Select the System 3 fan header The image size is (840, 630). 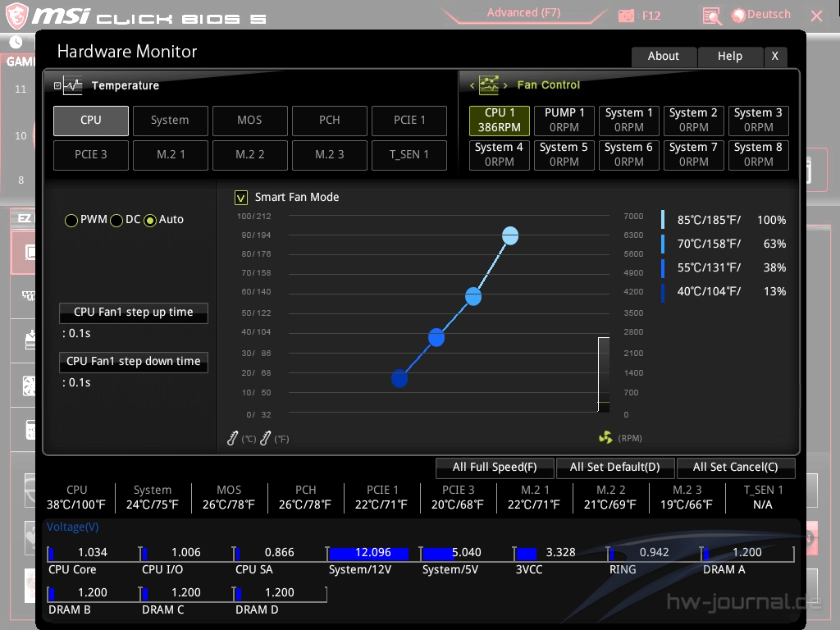coord(759,121)
